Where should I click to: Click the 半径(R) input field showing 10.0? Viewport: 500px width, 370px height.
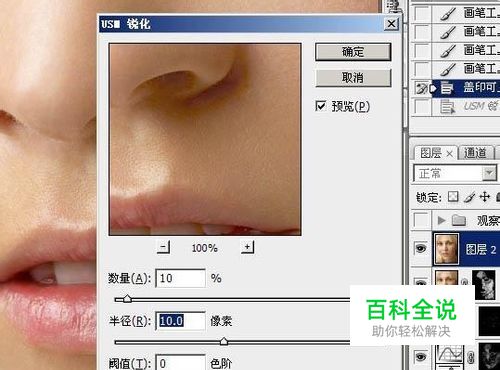(x=180, y=321)
